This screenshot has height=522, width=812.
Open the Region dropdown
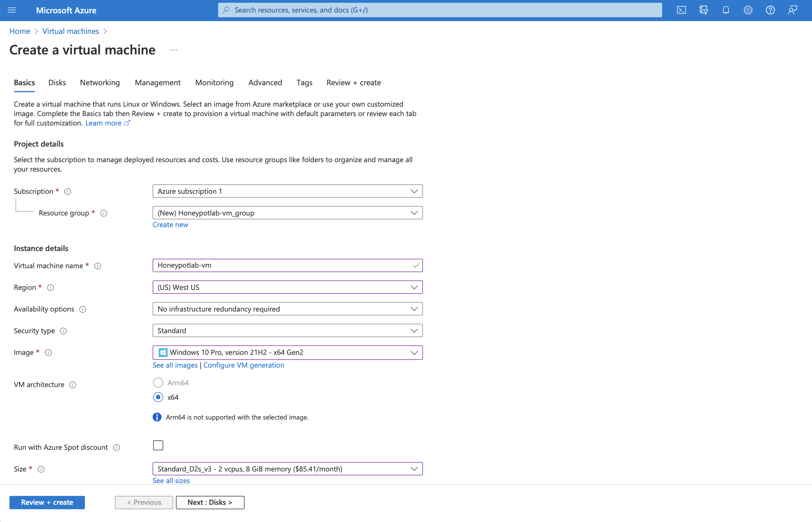[x=288, y=287]
